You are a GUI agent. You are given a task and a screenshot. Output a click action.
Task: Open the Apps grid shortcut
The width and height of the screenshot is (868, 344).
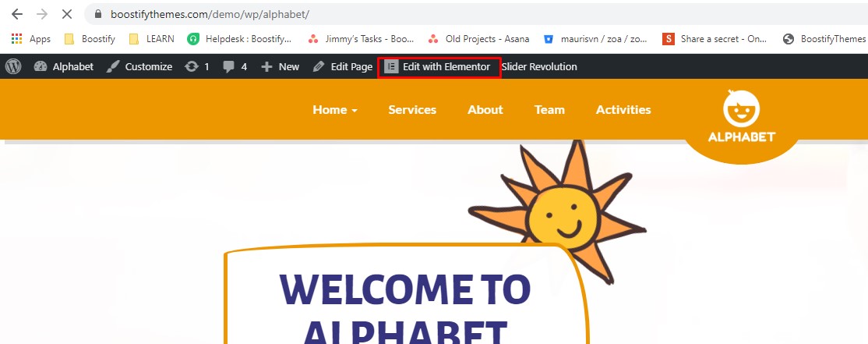pos(31,39)
